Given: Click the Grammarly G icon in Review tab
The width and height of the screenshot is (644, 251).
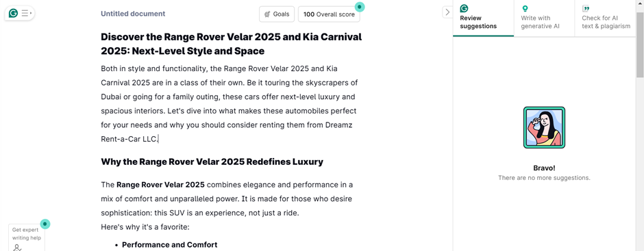Looking at the screenshot, I should pos(464,9).
